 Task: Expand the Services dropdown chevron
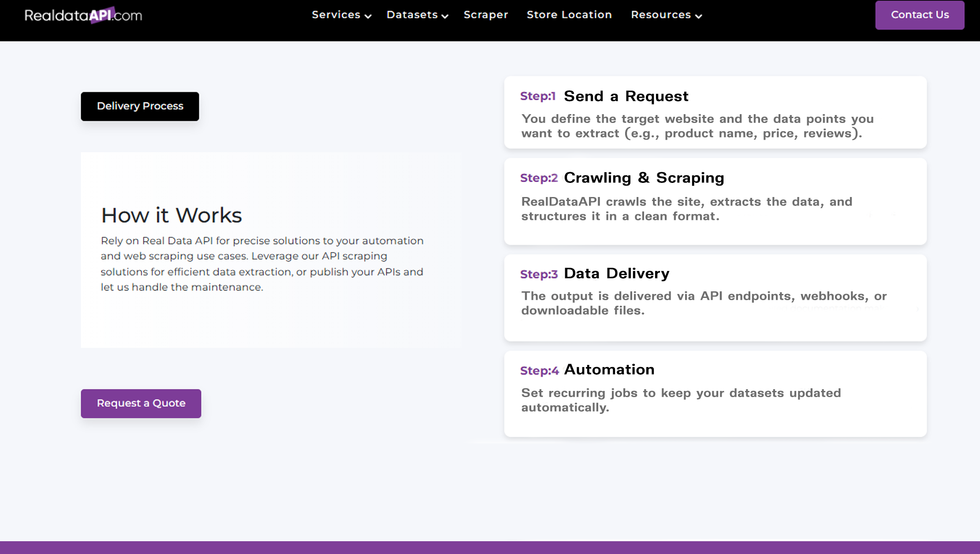(x=368, y=16)
